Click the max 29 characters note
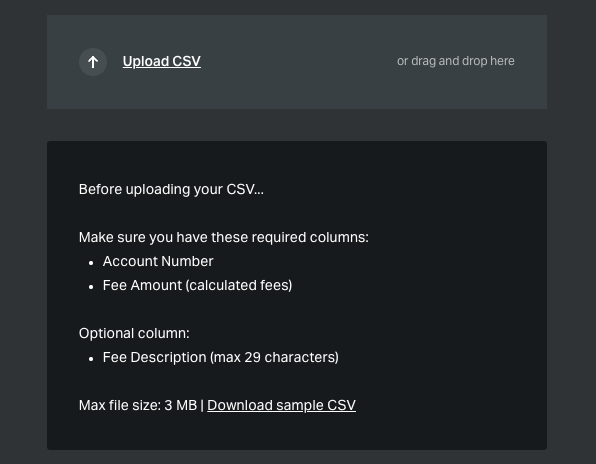The width and height of the screenshot is (596, 464). point(274,357)
